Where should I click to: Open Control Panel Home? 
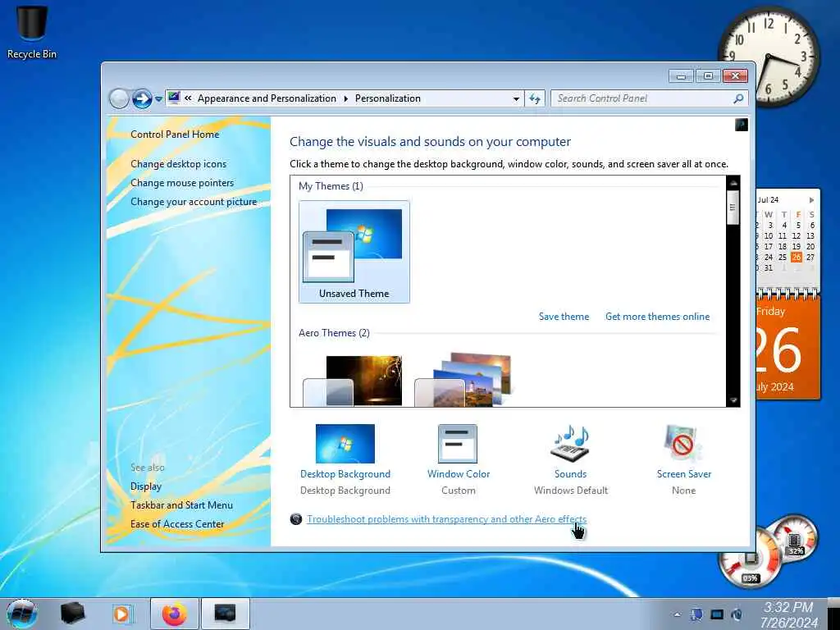click(x=175, y=135)
